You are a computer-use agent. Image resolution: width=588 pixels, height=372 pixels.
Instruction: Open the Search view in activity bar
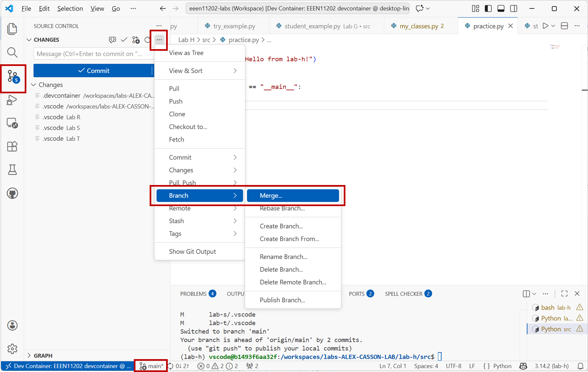tap(12, 52)
